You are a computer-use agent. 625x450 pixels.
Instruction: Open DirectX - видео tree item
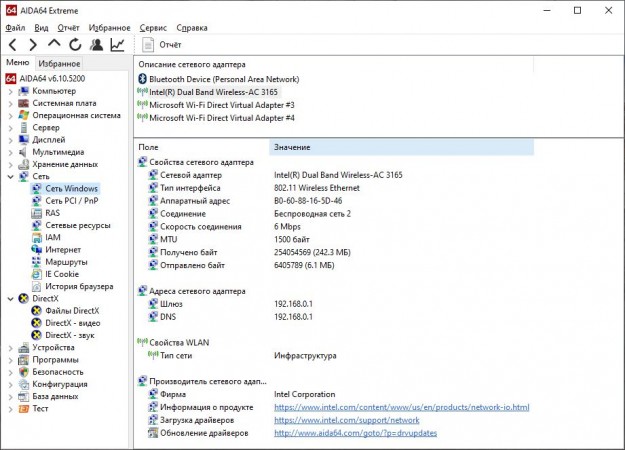pyautogui.click(x=73, y=323)
